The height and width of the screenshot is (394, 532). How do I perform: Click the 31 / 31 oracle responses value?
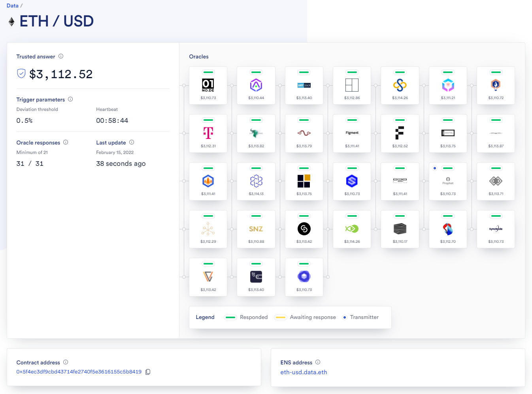click(30, 164)
